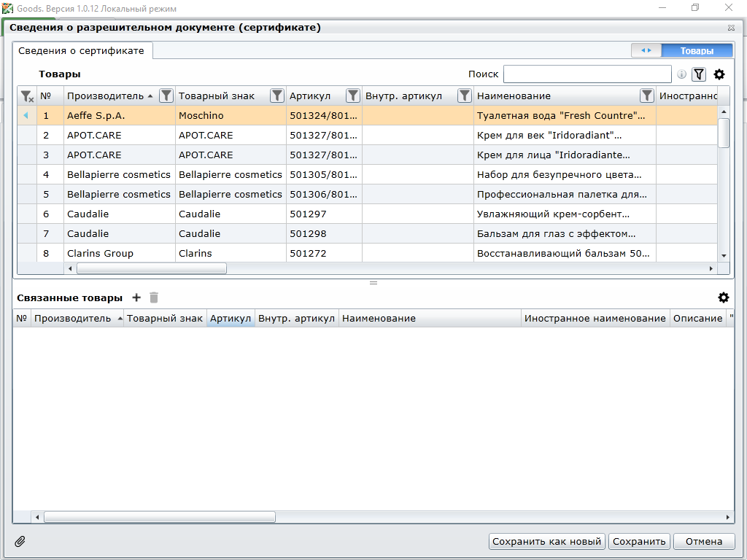The image size is (747, 560).
Task: Select row 1 Aeffe S.p.A.
Action: point(368,116)
